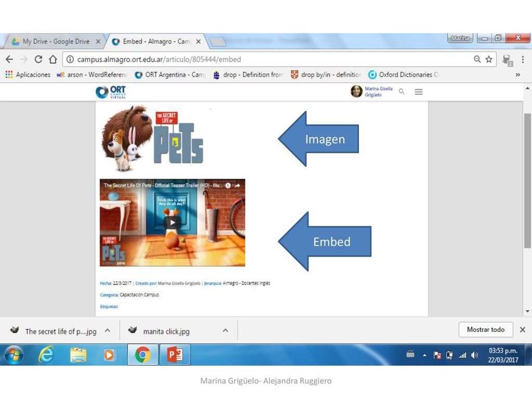
Task: Click the Marina Gisella Grigüelo name link
Action: 378,91
